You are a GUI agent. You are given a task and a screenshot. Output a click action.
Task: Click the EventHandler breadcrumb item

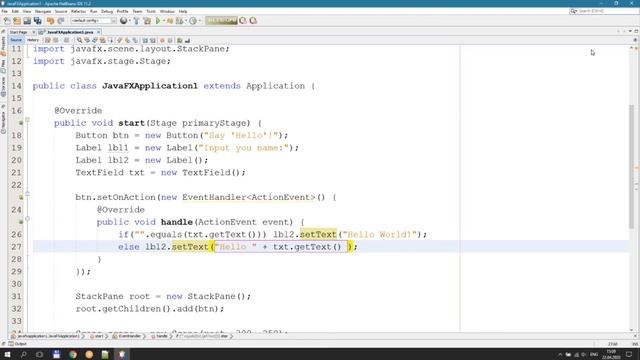[x=127, y=336]
